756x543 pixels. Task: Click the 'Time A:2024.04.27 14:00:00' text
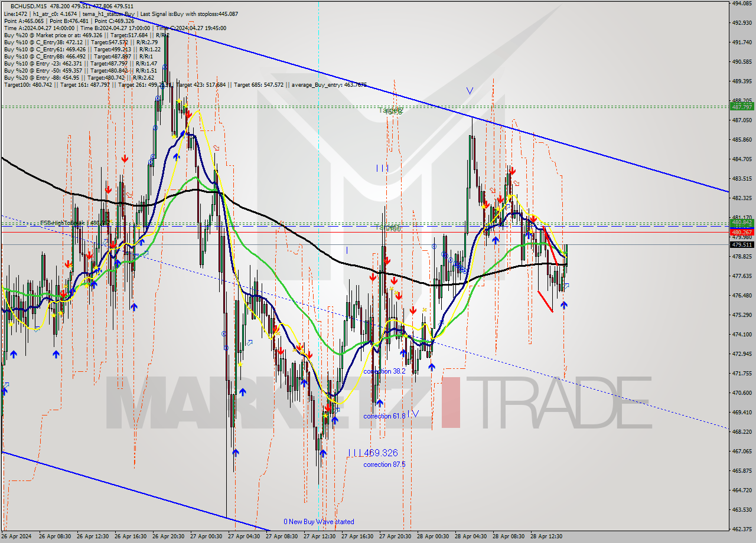[x=39, y=28]
